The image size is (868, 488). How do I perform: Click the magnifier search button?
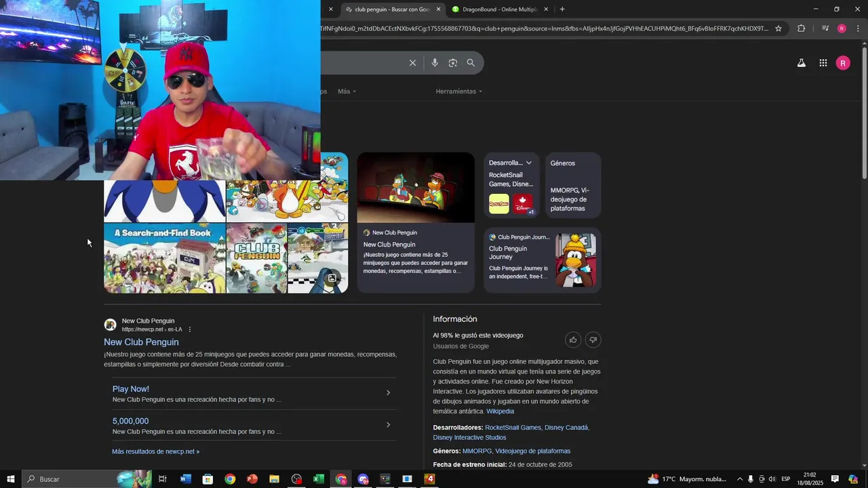[x=471, y=63]
